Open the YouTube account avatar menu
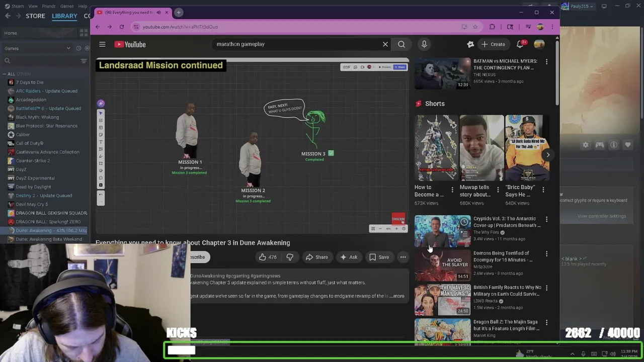Image resolution: width=644 pixels, height=362 pixels. click(539, 44)
